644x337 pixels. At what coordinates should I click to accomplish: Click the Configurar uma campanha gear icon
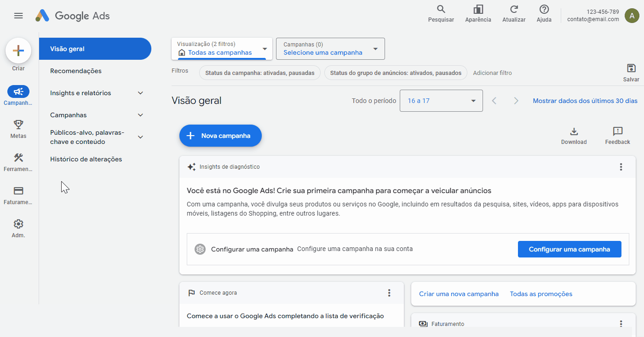click(200, 249)
